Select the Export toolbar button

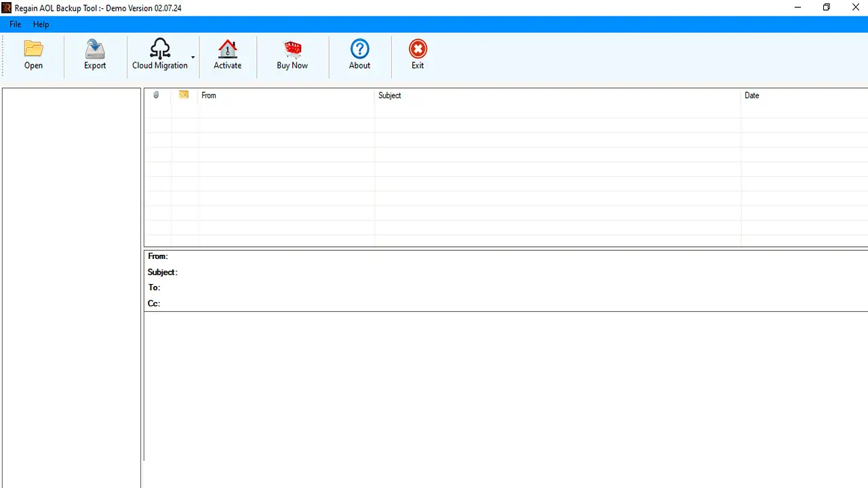tap(95, 55)
